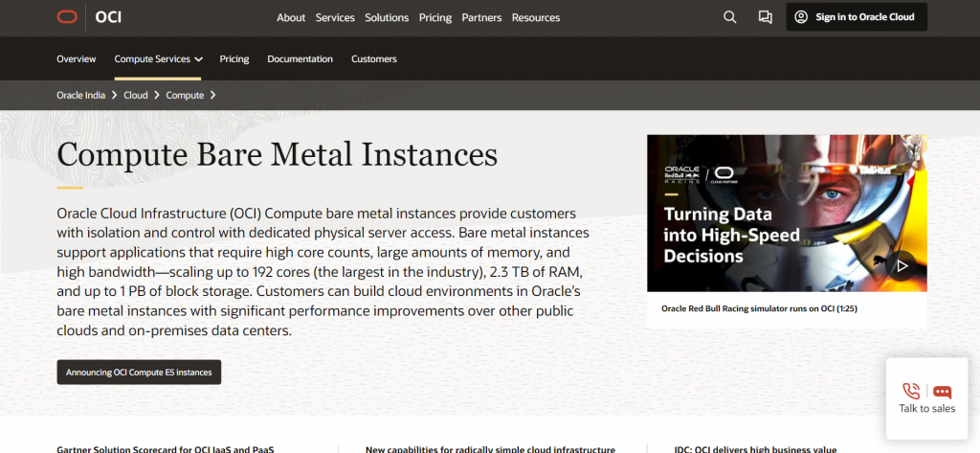Viewport: 980px width, 453px height.
Task: Switch to the sub-navigation Pricing tab
Action: tap(234, 58)
